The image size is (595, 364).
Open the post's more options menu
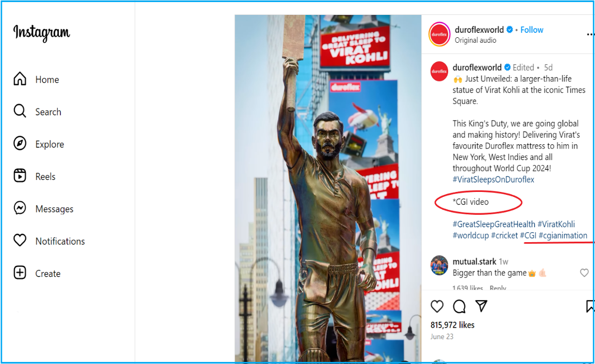(x=591, y=34)
